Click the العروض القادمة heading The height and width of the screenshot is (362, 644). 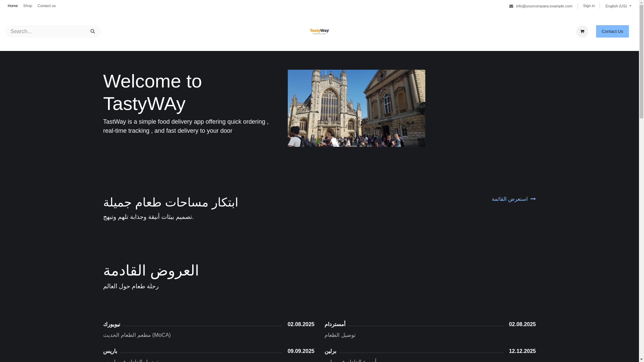[151, 270]
